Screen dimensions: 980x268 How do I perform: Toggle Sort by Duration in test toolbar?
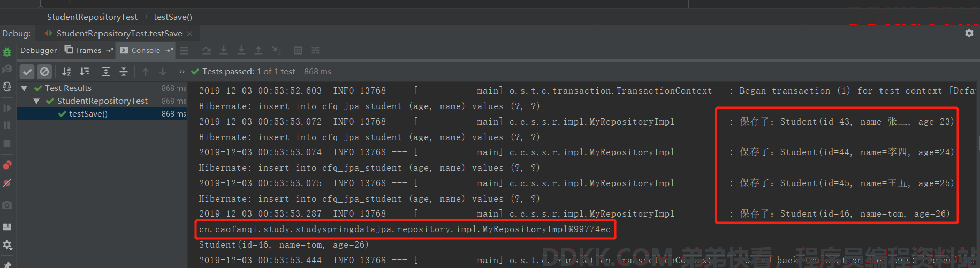[84, 71]
